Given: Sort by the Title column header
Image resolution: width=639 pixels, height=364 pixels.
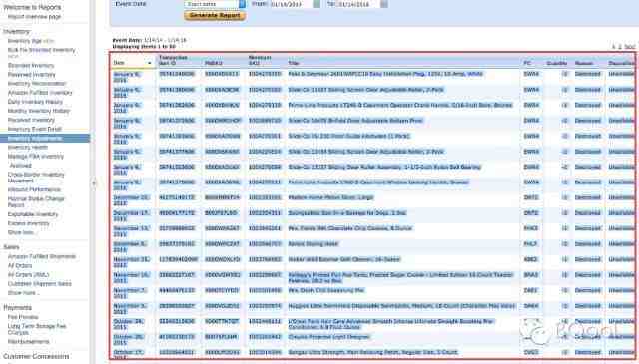Looking at the screenshot, I should tap(293, 63).
